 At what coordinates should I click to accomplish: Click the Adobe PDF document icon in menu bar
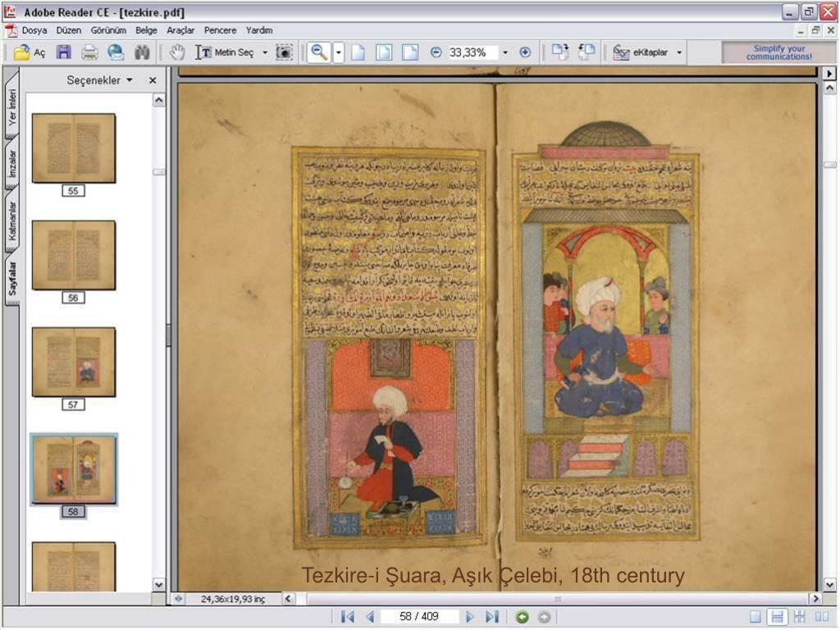tap(11, 30)
